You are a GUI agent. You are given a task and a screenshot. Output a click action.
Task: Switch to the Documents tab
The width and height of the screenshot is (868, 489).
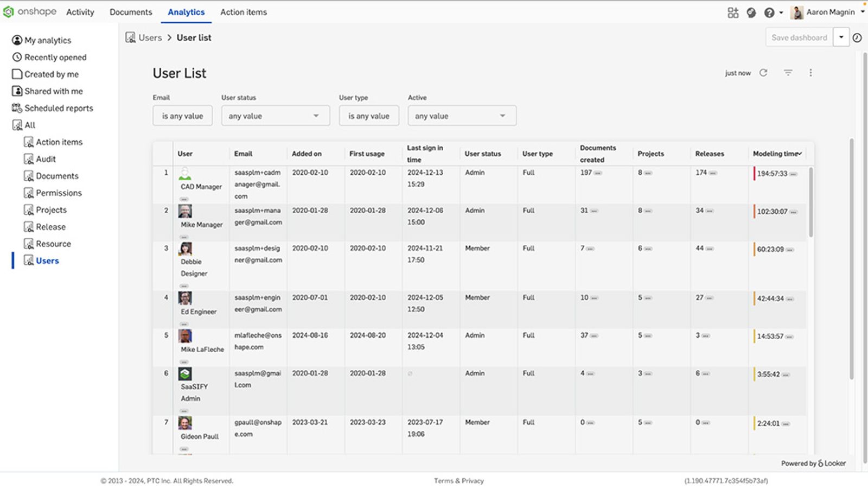tap(131, 12)
